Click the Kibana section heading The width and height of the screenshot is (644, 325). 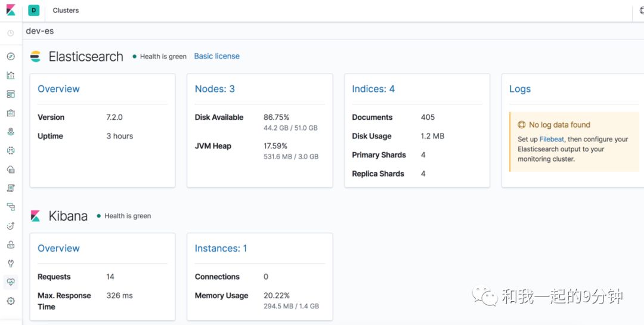(x=68, y=216)
